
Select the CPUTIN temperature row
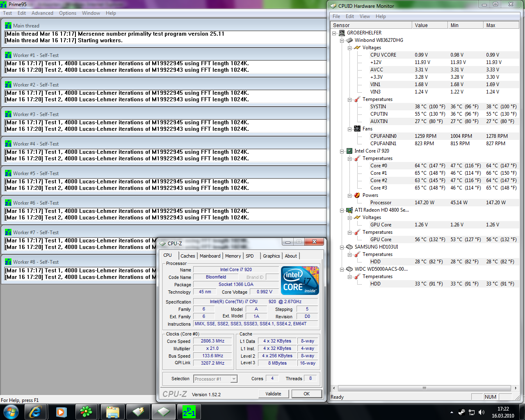coord(425,114)
